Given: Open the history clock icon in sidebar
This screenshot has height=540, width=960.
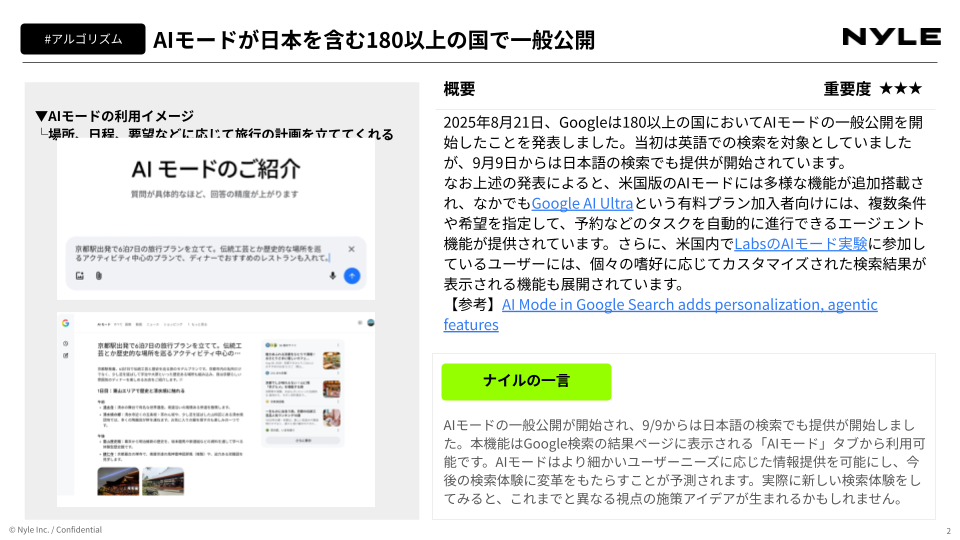Looking at the screenshot, I should tap(65, 342).
